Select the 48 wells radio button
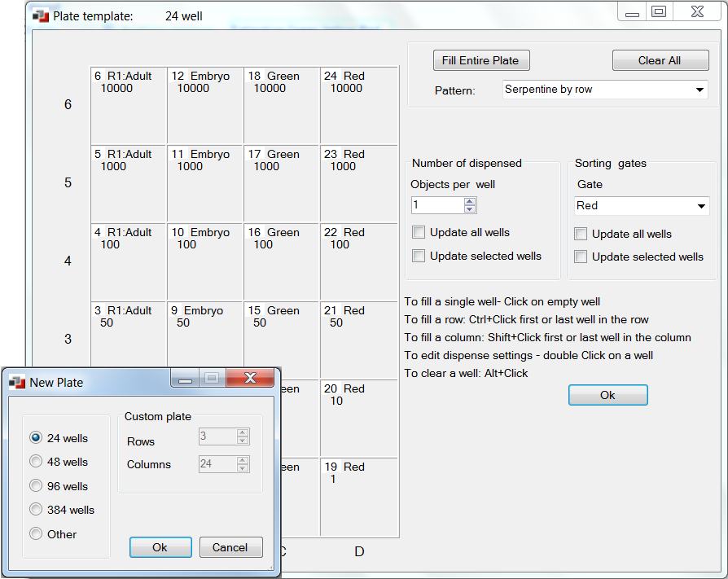The width and height of the screenshot is (728, 579). 35,461
